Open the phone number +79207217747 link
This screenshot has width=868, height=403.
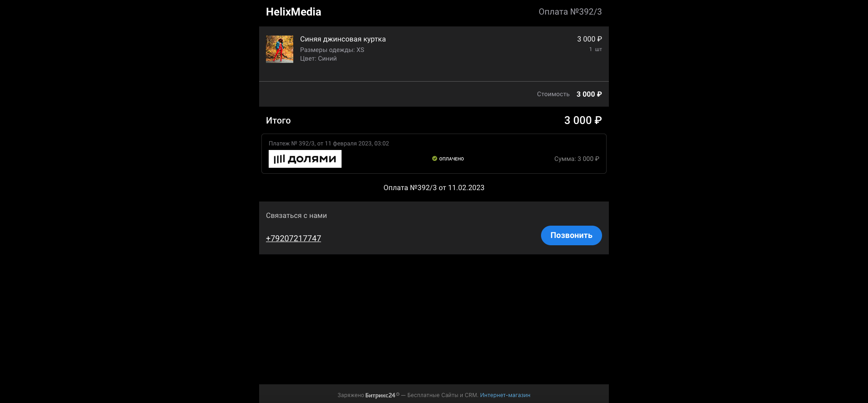point(293,238)
